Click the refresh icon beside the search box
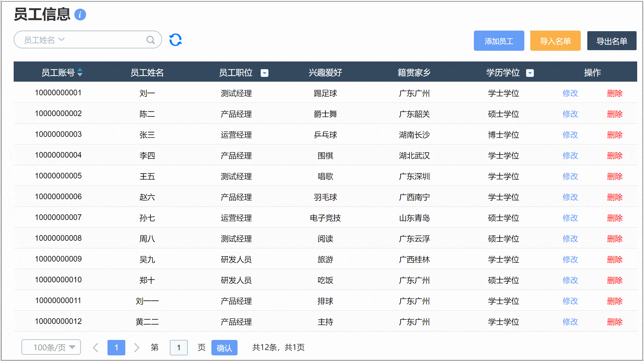The image size is (644, 361). pyautogui.click(x=175, y=39)
